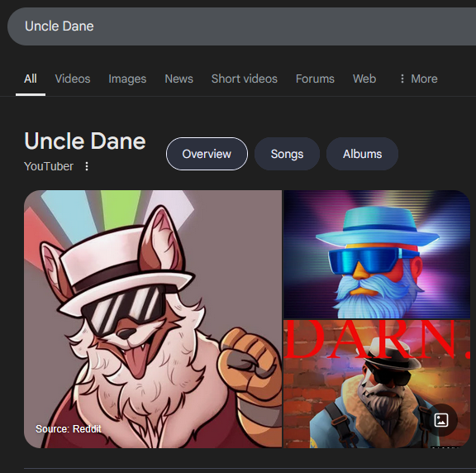
Task: Click the three-dot icon next to More
Action: pos(402,79)
